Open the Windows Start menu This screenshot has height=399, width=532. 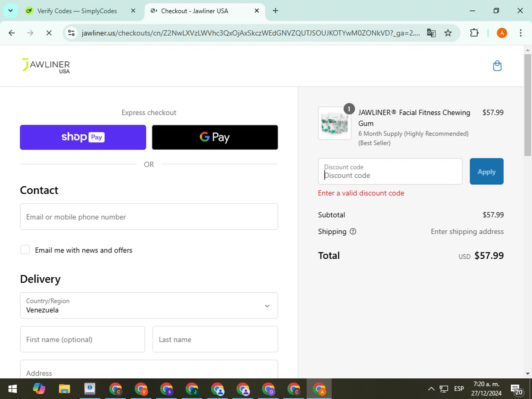12,389
